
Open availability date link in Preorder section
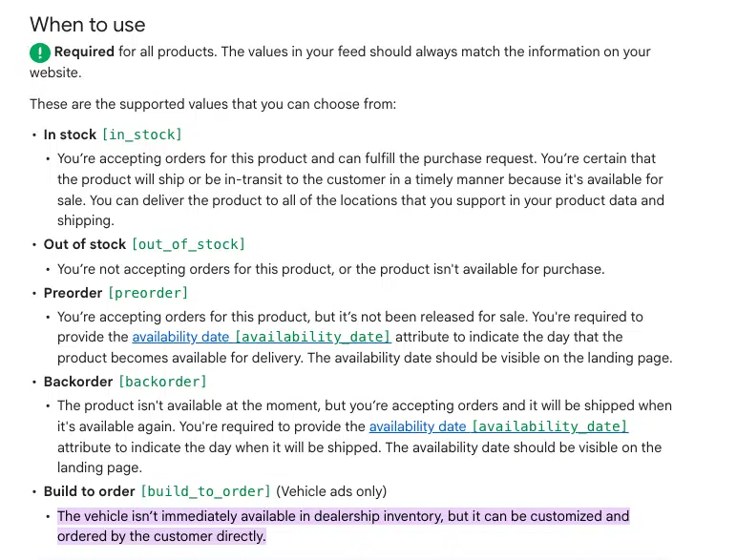pos(261,337)
